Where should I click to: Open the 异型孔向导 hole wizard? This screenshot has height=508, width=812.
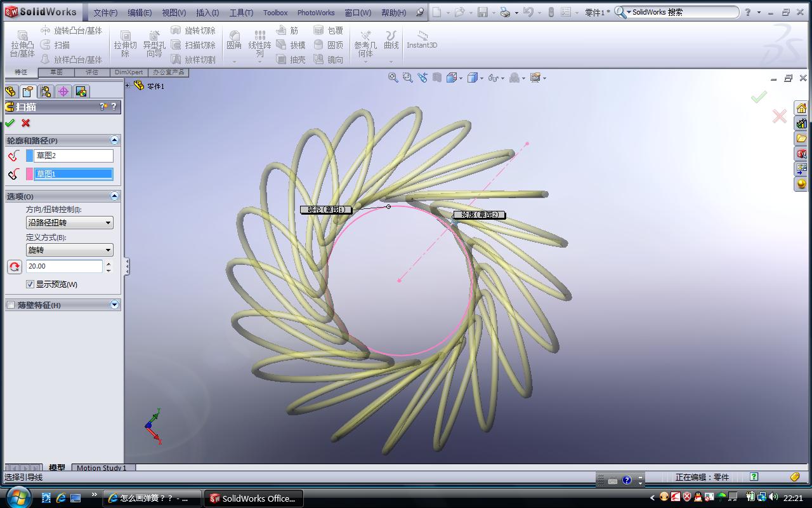click(154, 44)
